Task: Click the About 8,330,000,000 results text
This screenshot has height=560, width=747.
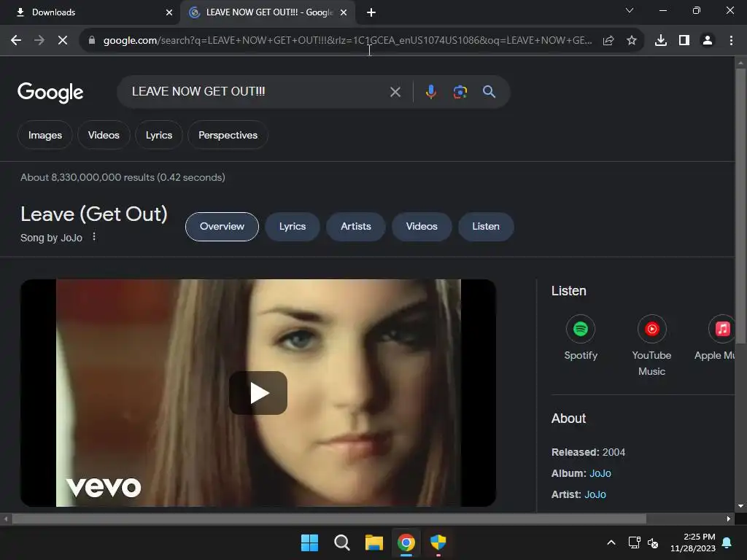Action: (x=123, y=177)
